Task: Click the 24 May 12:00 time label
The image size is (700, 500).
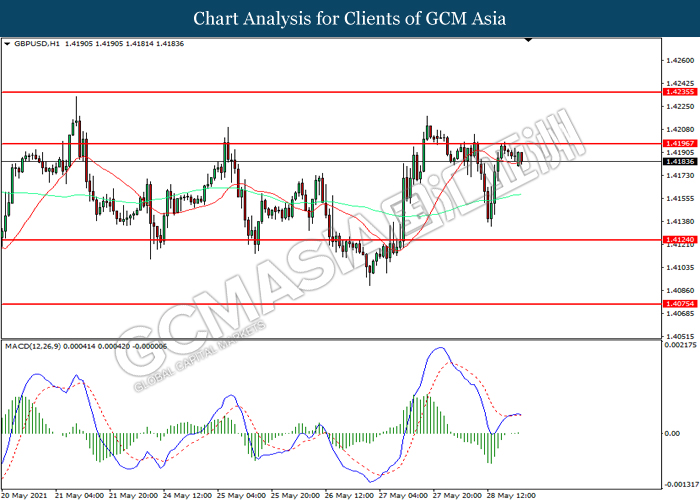Action: [187, 496]
